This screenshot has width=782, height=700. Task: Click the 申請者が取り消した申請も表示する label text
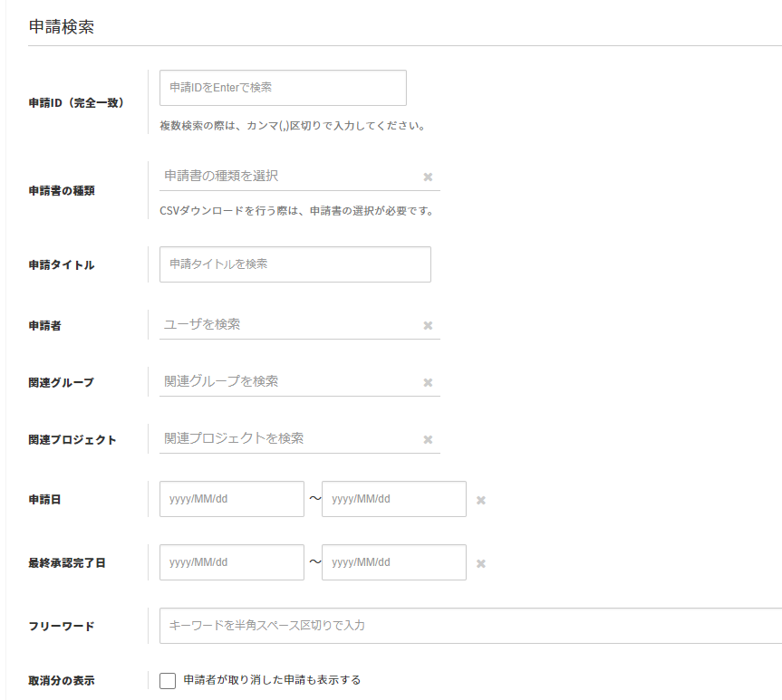(272, 680)
